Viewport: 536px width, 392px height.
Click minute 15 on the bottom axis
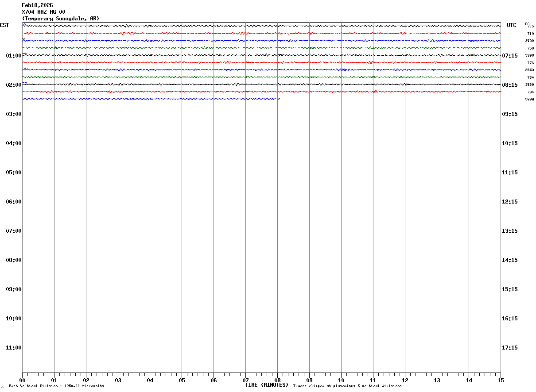point(501,380)
